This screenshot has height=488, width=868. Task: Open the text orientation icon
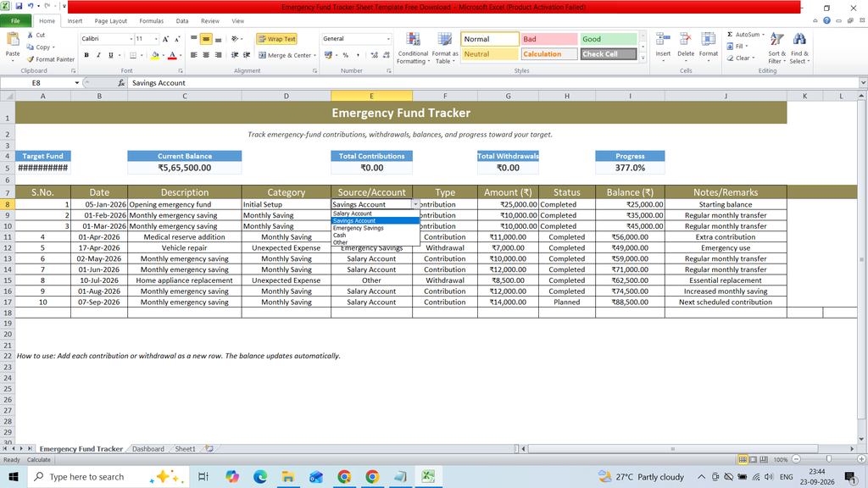click(236, 39)
